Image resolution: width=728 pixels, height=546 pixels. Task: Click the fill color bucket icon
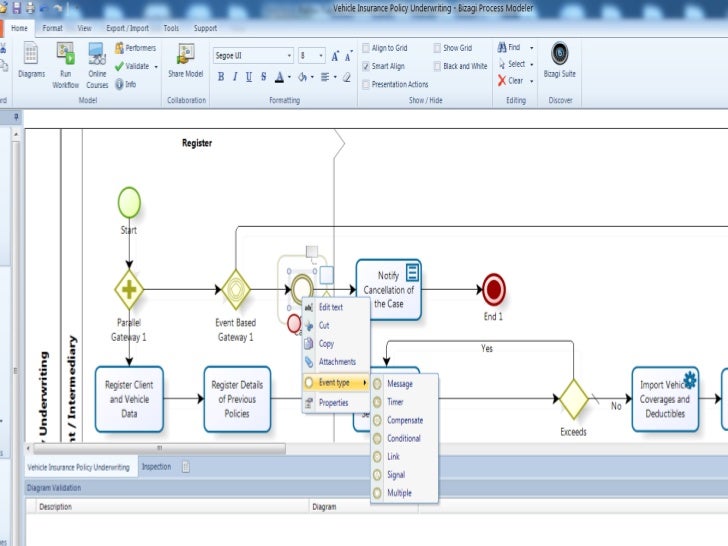[x=302, y=77]
